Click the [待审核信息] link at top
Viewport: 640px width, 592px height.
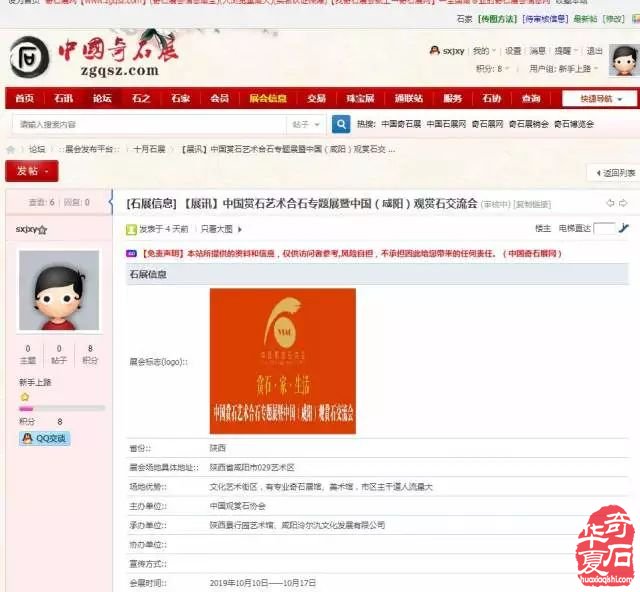(x=545, y=19)
